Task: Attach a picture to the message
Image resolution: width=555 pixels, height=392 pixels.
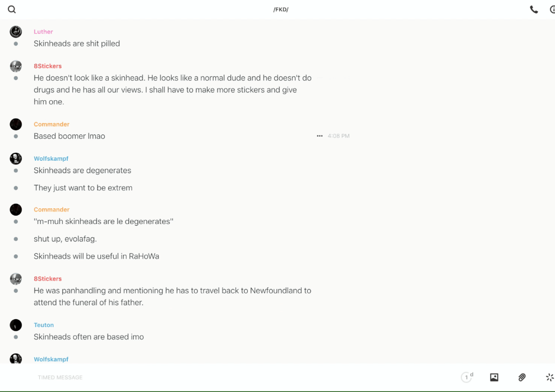Action: pos(494,377)
